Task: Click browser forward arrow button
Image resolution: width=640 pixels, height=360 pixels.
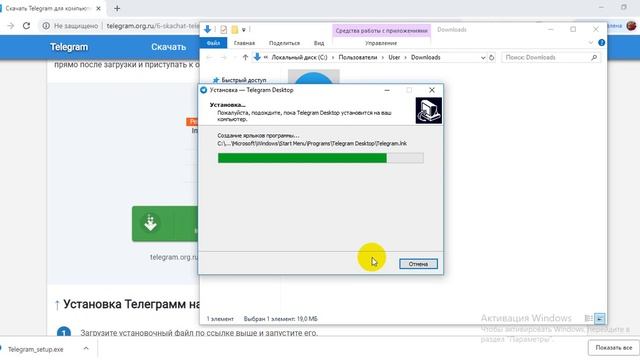Action: coord(11,26)
